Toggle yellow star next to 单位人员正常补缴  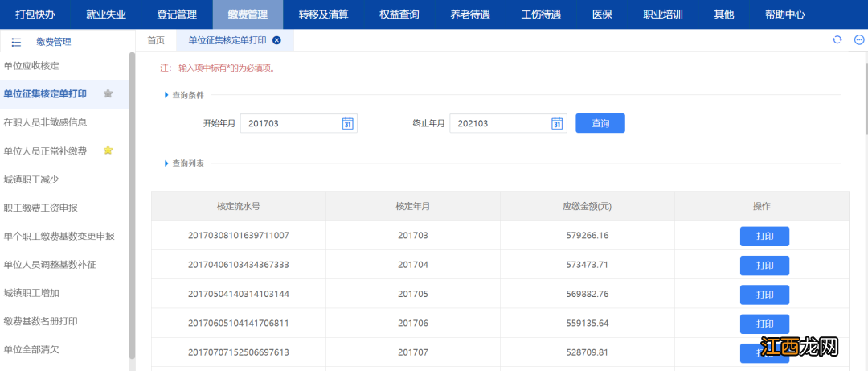pyautogui.click(x=108, y=150)
